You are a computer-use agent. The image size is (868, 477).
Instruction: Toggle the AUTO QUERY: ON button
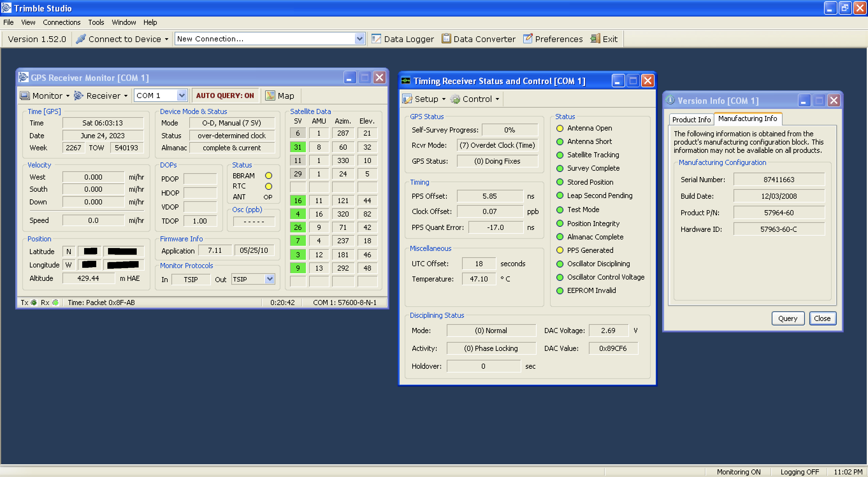pyautogui.click(x=225, y=96)
